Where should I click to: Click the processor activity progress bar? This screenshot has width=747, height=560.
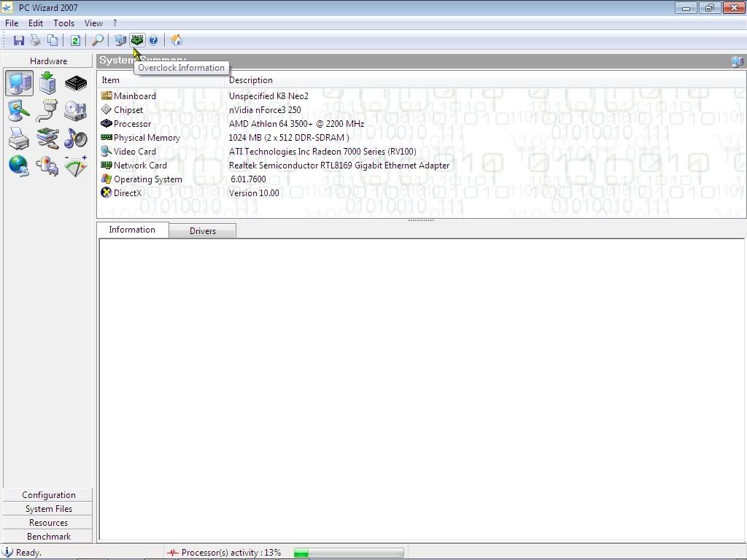click(349, 553)
